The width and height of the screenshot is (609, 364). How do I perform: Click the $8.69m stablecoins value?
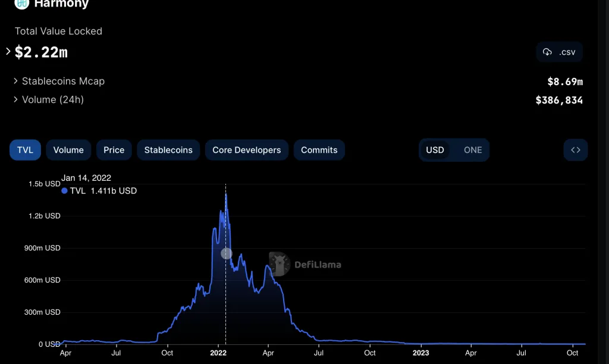click(565, 81)
